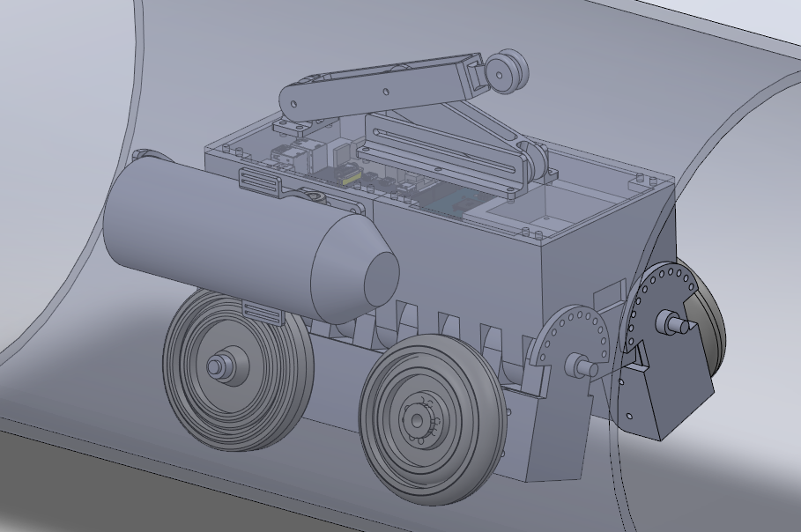Select the rear right wheel behind the bracket
This screenshot has height=532, width=801.
pyautogui.click(x=710, y=324)
